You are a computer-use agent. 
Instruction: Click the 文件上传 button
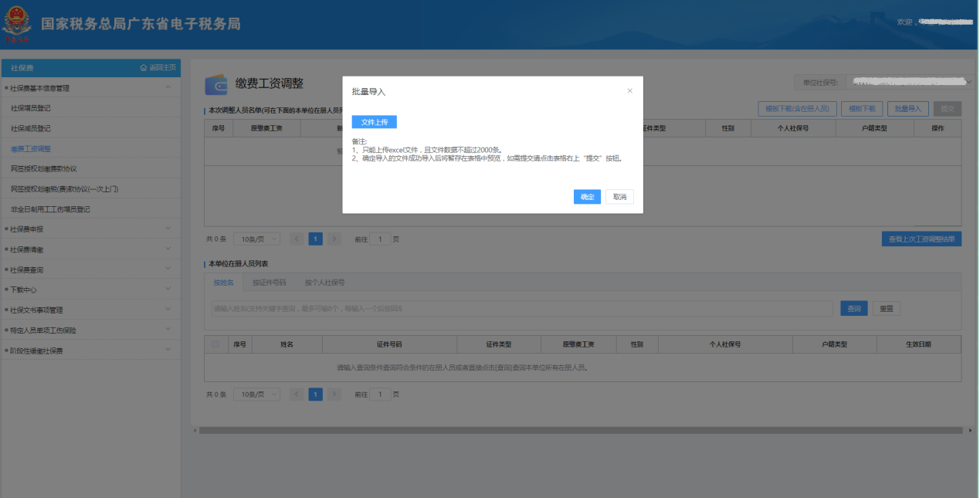[374, 122]
